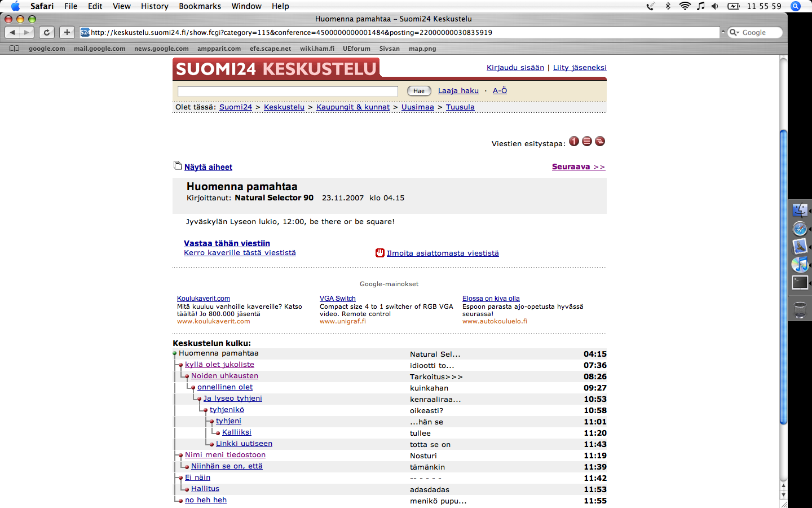
Task: Open the thread reply 'Hallitus'
Action: point(205,489)
